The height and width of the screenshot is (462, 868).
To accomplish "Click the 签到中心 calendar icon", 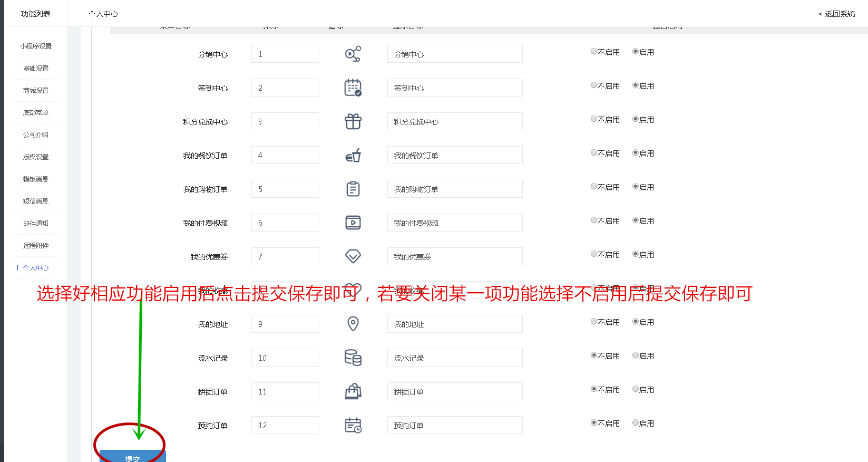I will click(353, 88).
